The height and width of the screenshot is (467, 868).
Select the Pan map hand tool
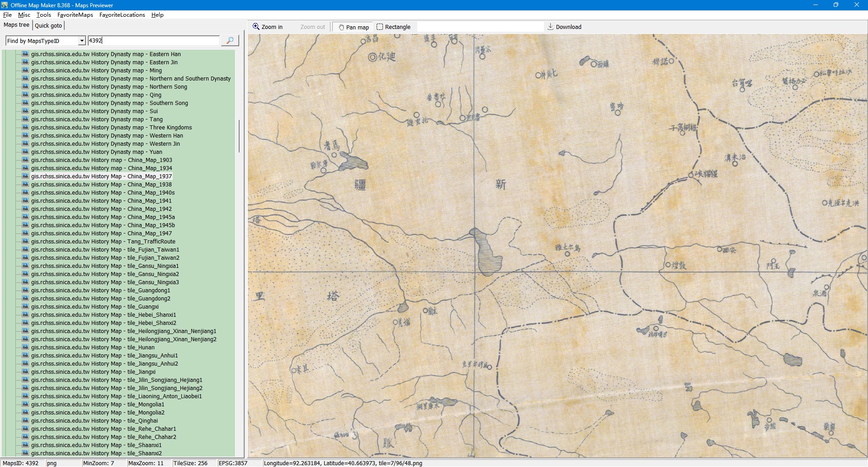pyautogui.click(x=354, y=27)
